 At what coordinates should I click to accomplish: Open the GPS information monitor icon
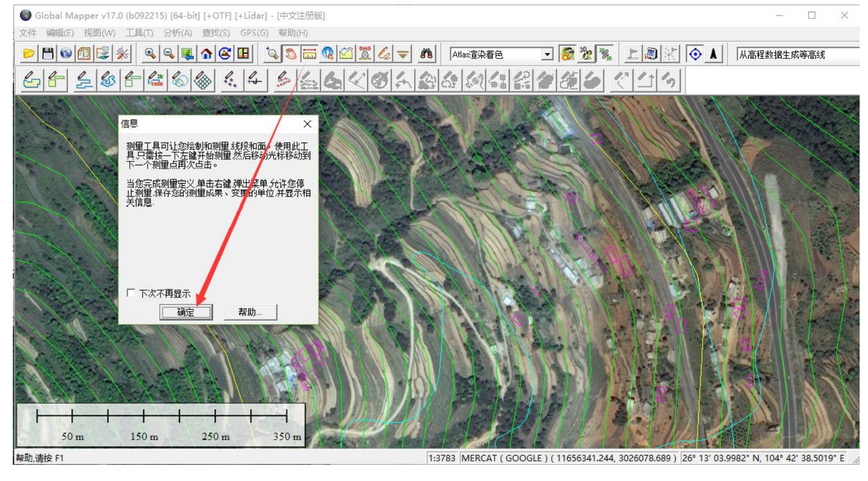[651, 54]
